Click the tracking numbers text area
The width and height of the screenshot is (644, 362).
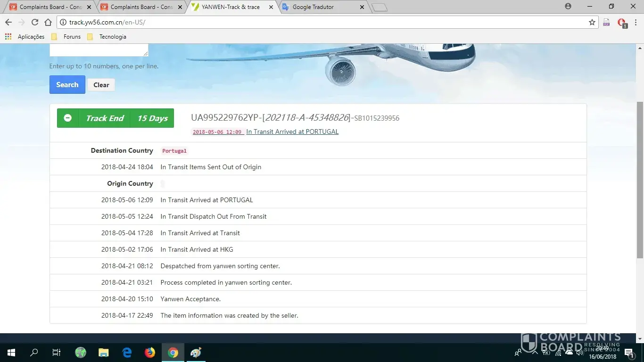[99, 50]
